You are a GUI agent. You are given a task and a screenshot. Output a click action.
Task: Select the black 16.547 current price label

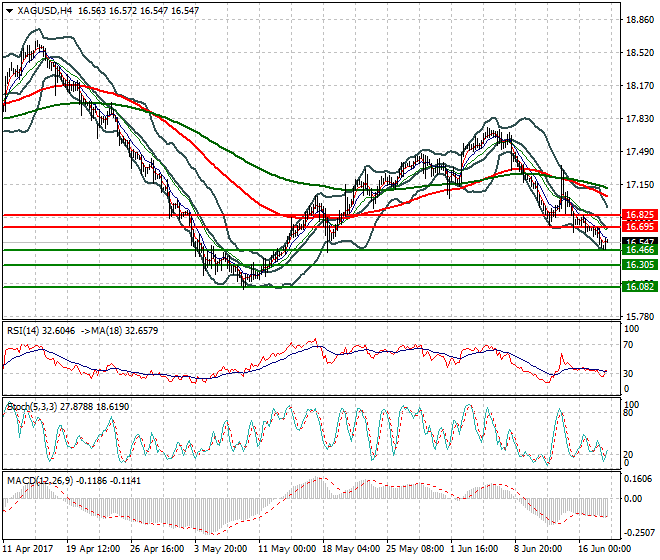click(x=640, y=241)
